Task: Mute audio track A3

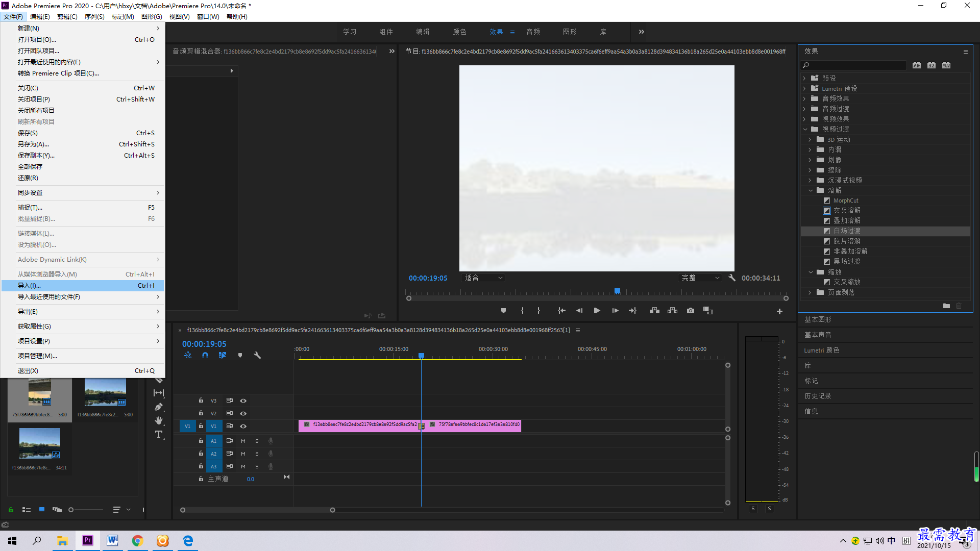Action: pyautogui.click(x=243, y=466)
